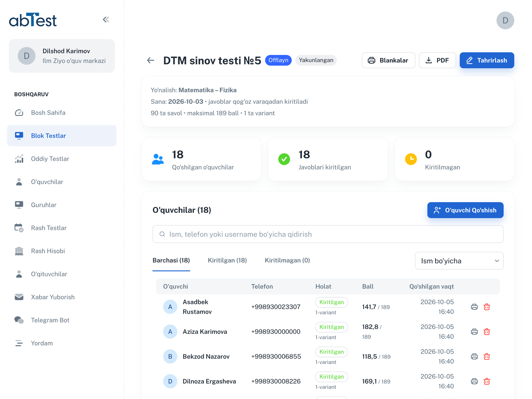Click the Offlayn badge
The height and width of the screenshot is (399, 532).
278,60
